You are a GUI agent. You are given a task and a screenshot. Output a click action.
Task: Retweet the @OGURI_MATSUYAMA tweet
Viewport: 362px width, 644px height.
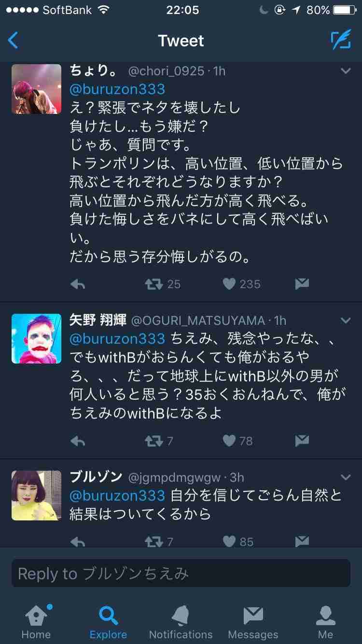pos(154,441)
